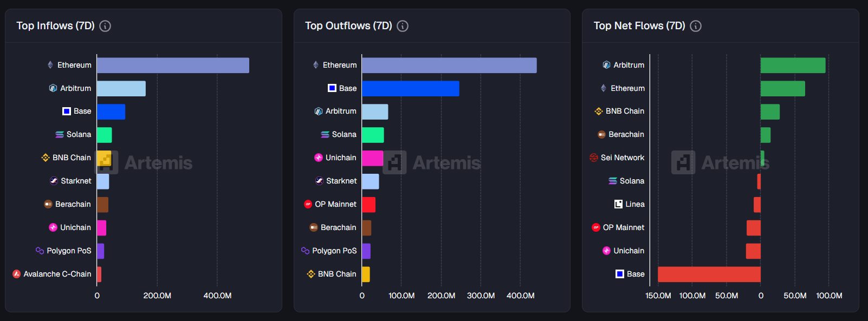Select the Ethereum bar in Top Outflows
The image size is (868, 321).
point(449,65)
